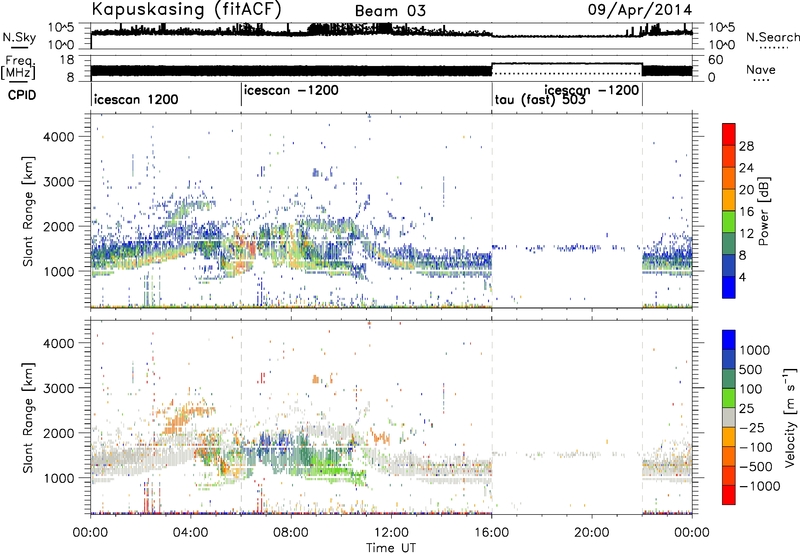The image size is (800, 554).
Task: Click the 4000 tick label of power panel
Action: click(58, 137)
